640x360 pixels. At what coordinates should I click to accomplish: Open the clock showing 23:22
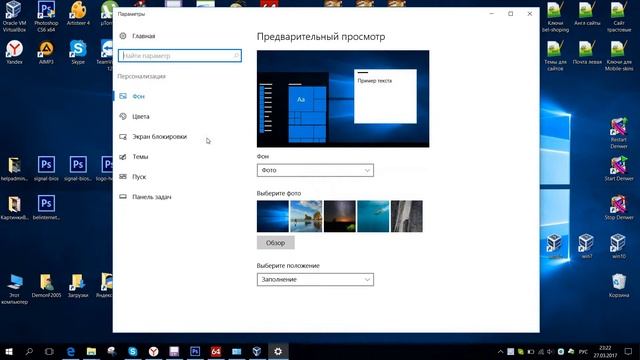[x=605, y=351]
